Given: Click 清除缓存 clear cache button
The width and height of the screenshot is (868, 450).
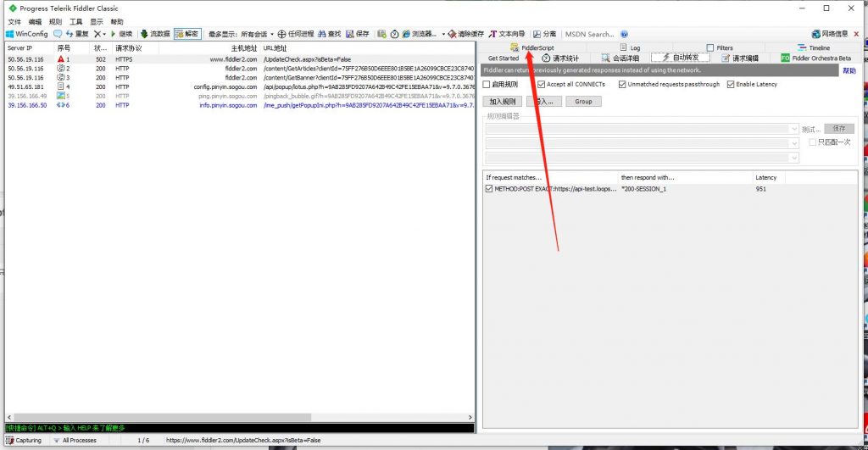Looking at the screenshot, I should coord(466,34).
